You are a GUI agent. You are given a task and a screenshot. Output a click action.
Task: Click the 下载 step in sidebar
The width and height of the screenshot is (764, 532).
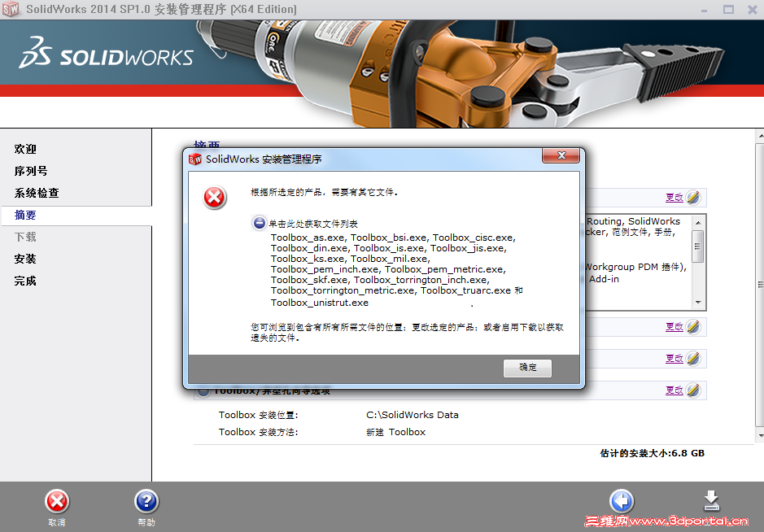pos(25,237)
